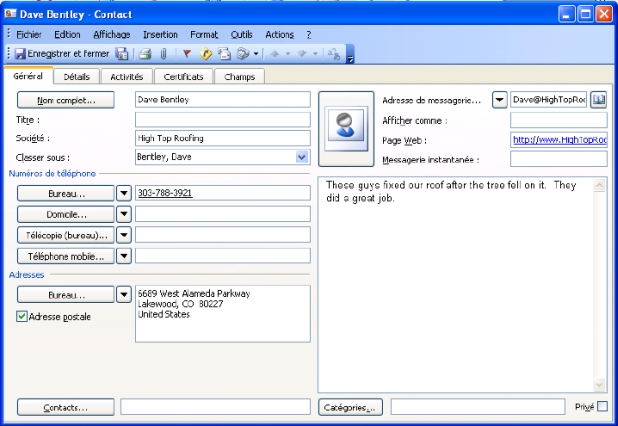Viewport: 618px width, 426px height.
Task: Open the Outils menu
Action: pyautogui.click(x=242, y=34)
